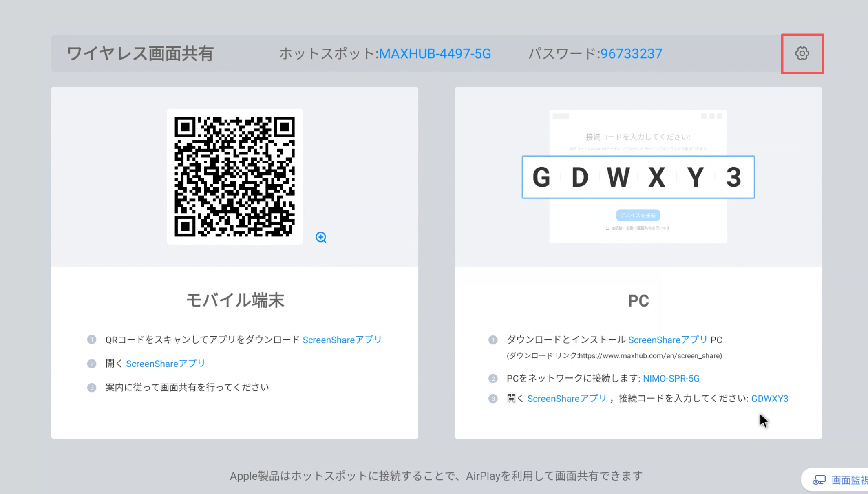Enlarge the QR code with magnifier icon
The image size is (868, 494).
pos(321,237)
